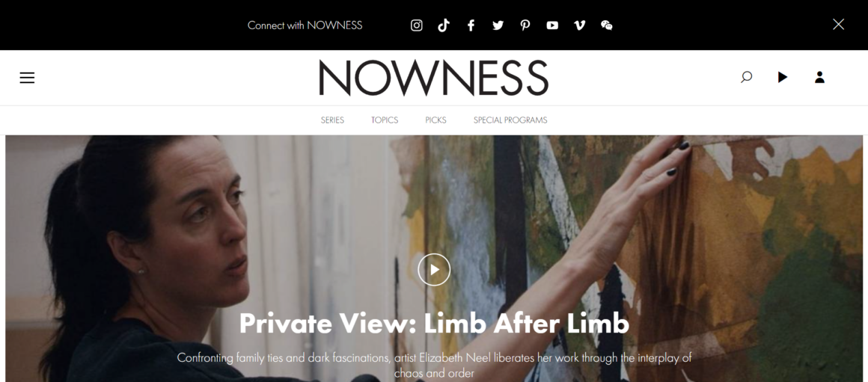The height and width of the screenshot is (382, 868).
Task: Open the Twitter bird icon
Action: 498,25
